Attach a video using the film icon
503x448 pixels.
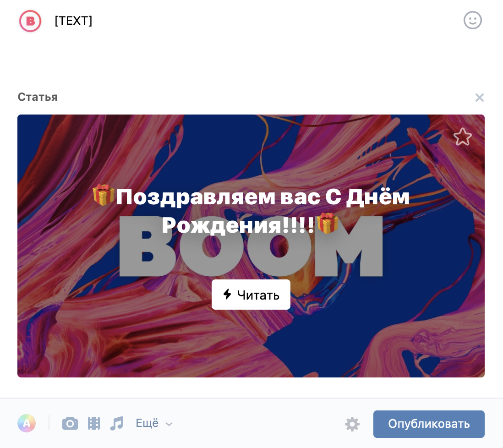point(93,423)
